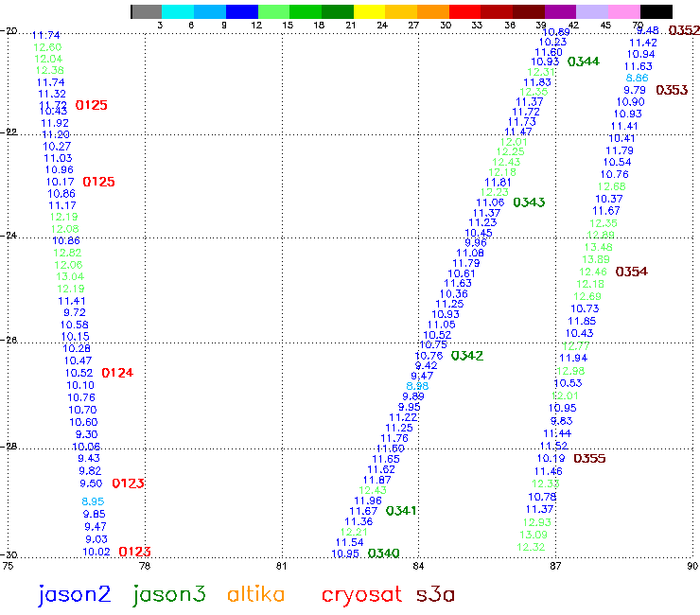Click the bright red colorbar segment between 30 and 33
The image size is (700, 615).
tap(465, 11)
